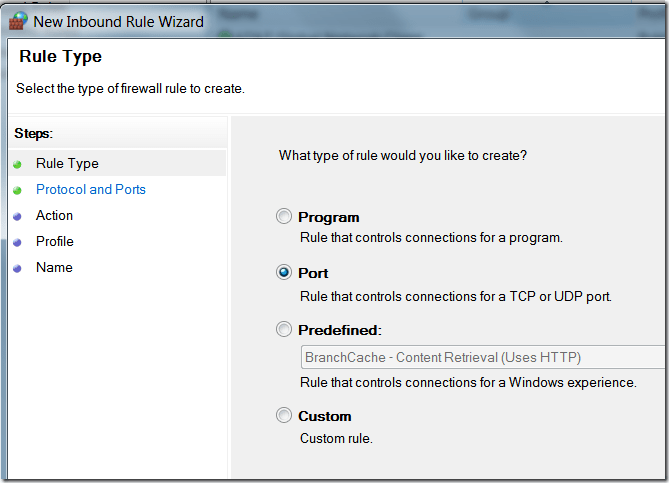Screen dimensions: 669x483
Task: Click the green bullet beside Rule Type
Action: [x=17, y=164]
